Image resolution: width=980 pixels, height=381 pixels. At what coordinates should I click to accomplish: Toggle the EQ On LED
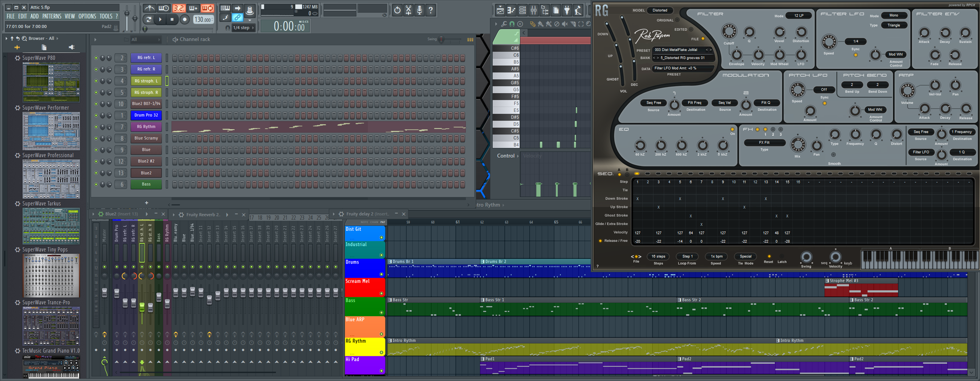coord(732,129)
